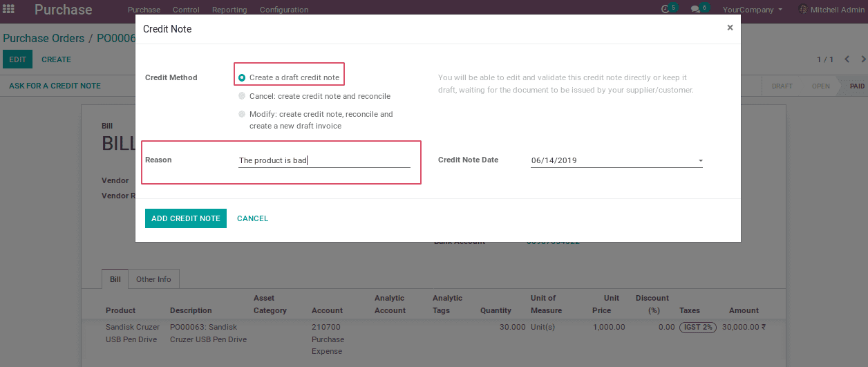
Task: Click the Mitchell Admin avatar icon
Action: (803, 10)
